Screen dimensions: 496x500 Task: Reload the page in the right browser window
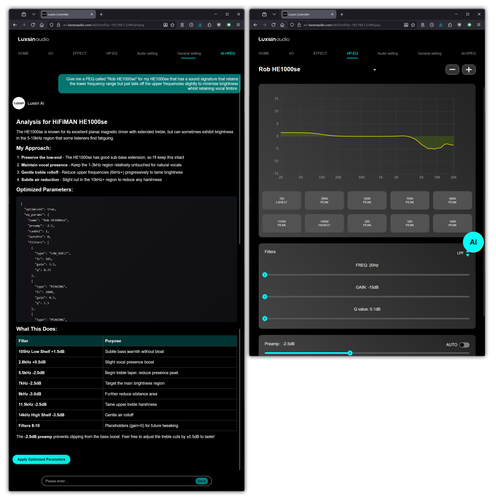click(273, 25)
